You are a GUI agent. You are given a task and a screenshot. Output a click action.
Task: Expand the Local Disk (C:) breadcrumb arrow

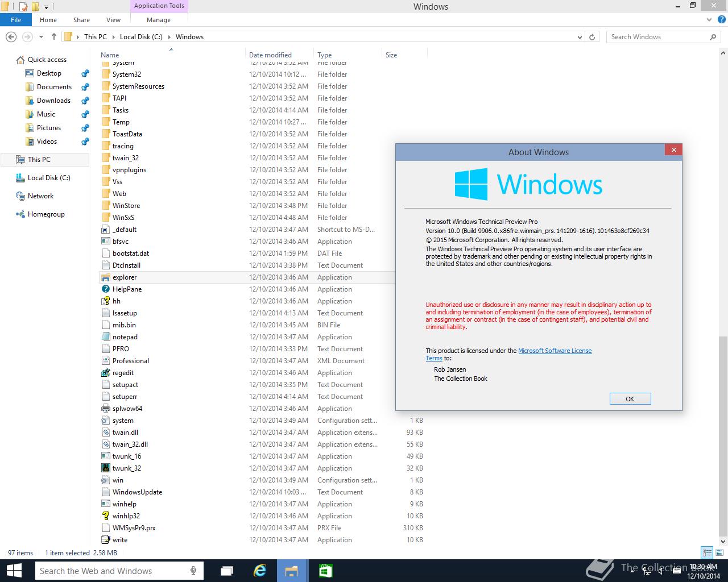click(x=169, y=37)
